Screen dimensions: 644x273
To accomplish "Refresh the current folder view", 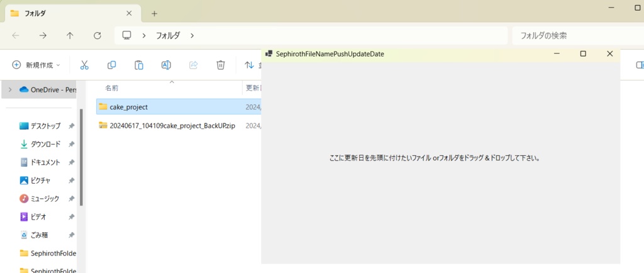I will coord(97,36).
